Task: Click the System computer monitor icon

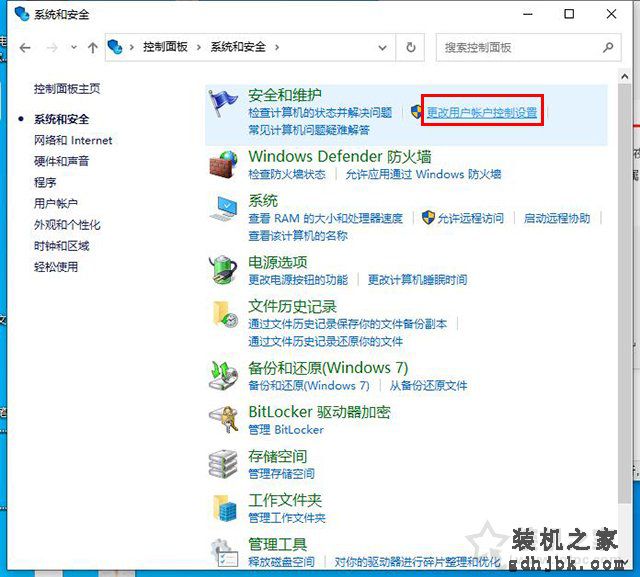Action: click(x=223, y=209)
